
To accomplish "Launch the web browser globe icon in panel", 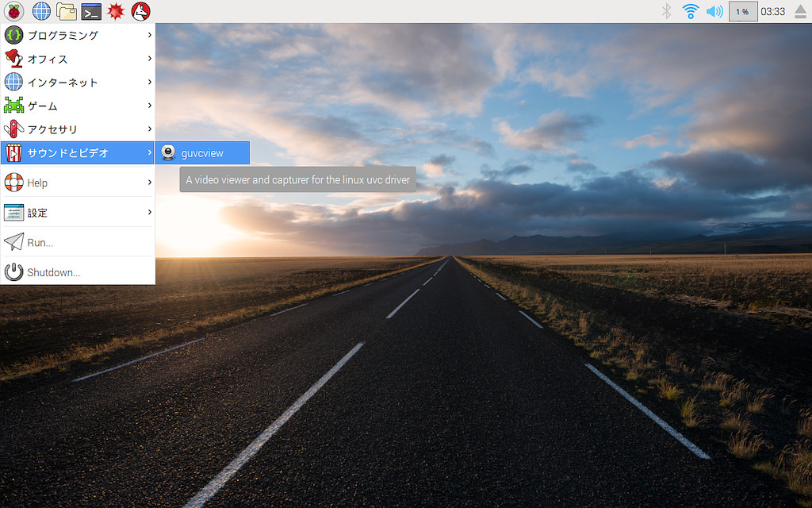I will (41, 11).
